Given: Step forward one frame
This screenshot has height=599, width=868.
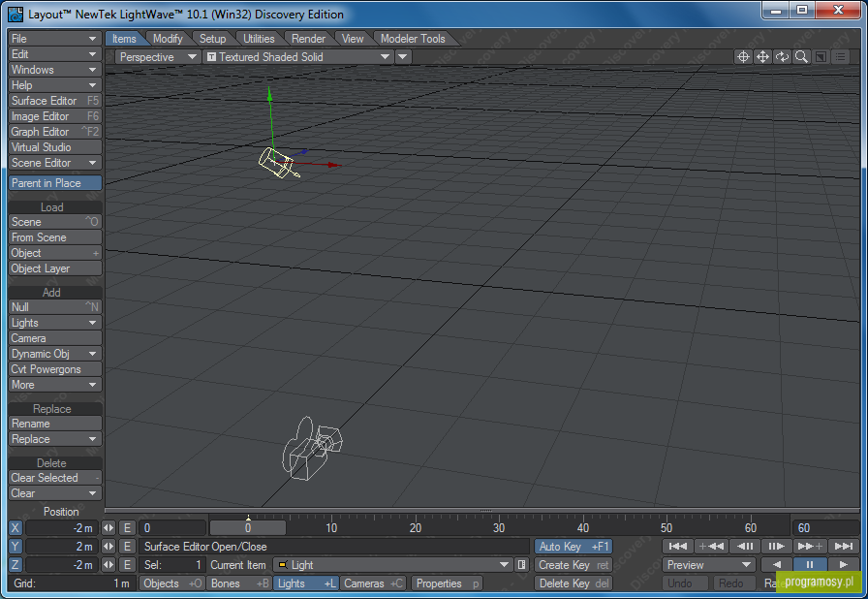Looking at the screenshot, I should pos(777,547).
